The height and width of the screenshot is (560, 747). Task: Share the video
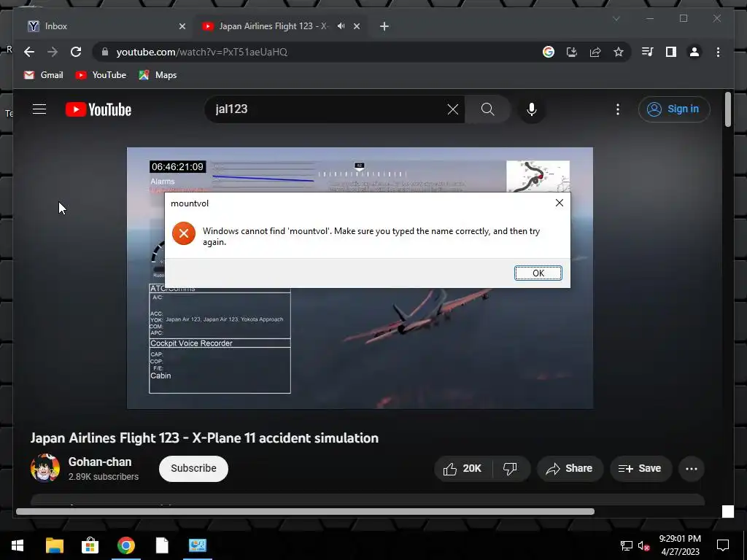pyautogui.click(x=570, y=469)
